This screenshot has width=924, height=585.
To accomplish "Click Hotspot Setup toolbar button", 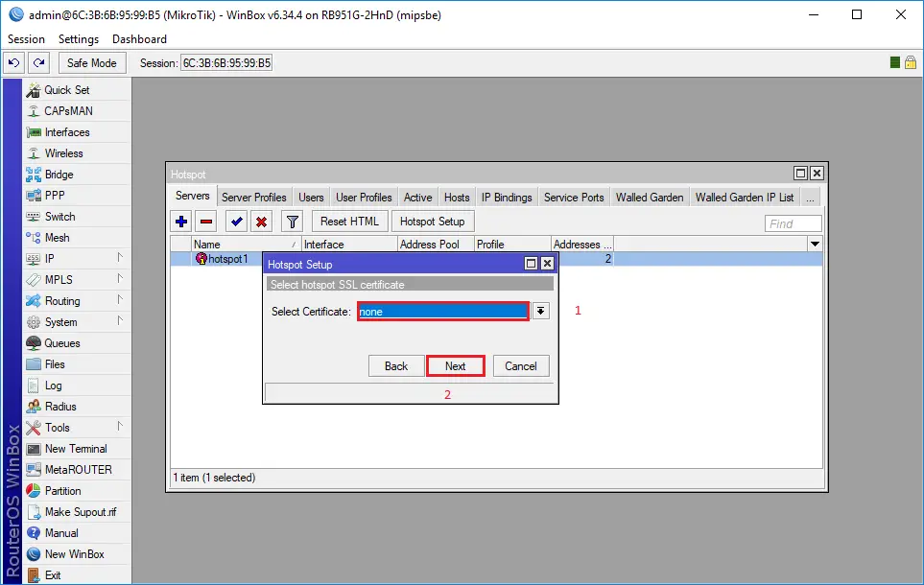I will click(x=432, y=222).
